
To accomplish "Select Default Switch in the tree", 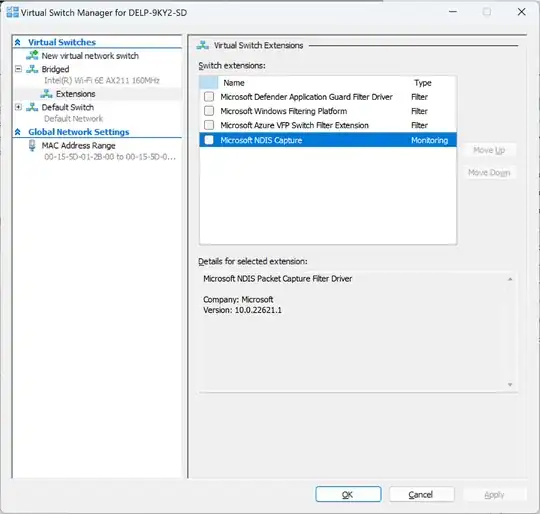I will pyautogui.click(x=68, y=107).
